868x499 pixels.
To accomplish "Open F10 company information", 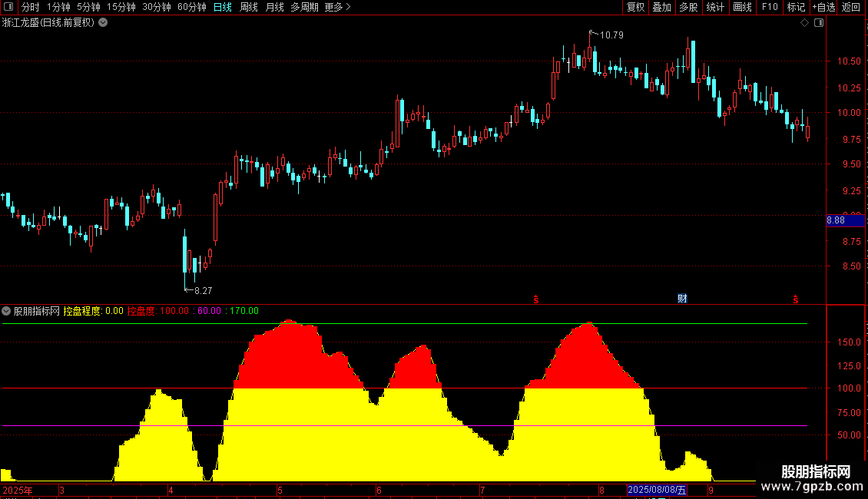I will (x=770, y=7).
